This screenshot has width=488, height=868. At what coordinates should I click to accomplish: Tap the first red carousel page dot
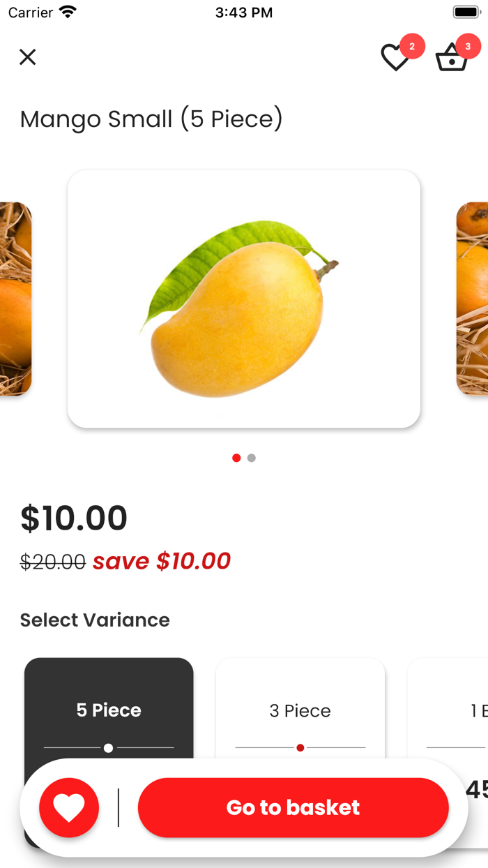[x=236, y=458]
